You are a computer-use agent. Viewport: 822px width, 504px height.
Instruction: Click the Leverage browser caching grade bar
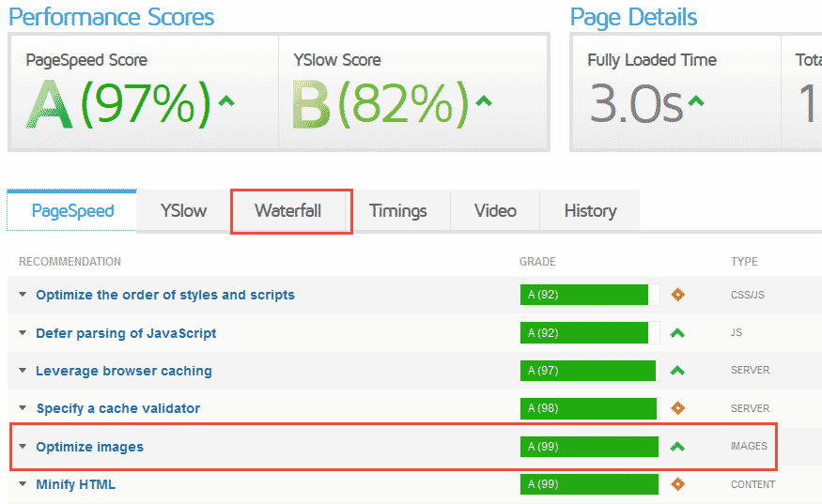(588, 371)
